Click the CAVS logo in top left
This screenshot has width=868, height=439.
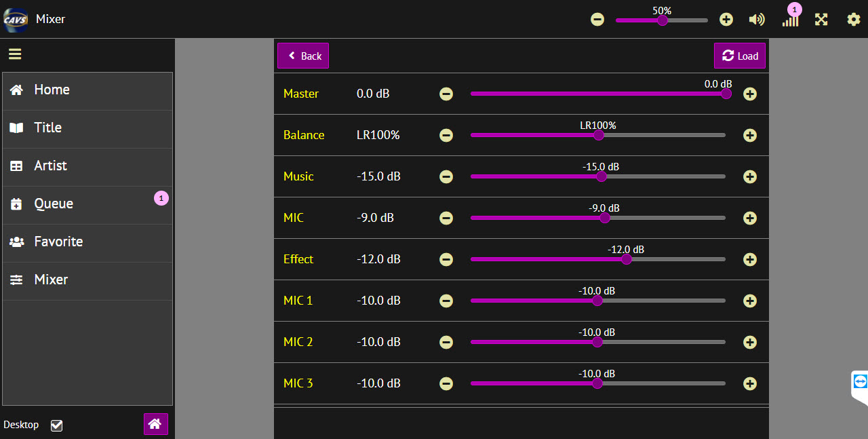(16, 19)
